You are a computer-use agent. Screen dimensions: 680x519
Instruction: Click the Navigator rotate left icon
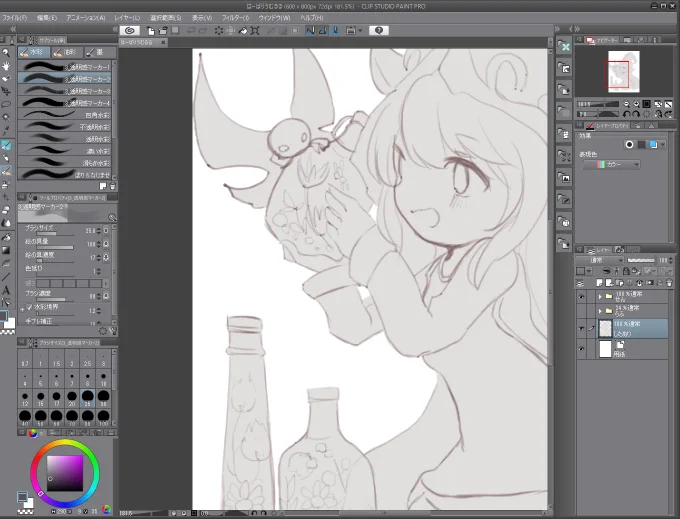tap(626, 114)
